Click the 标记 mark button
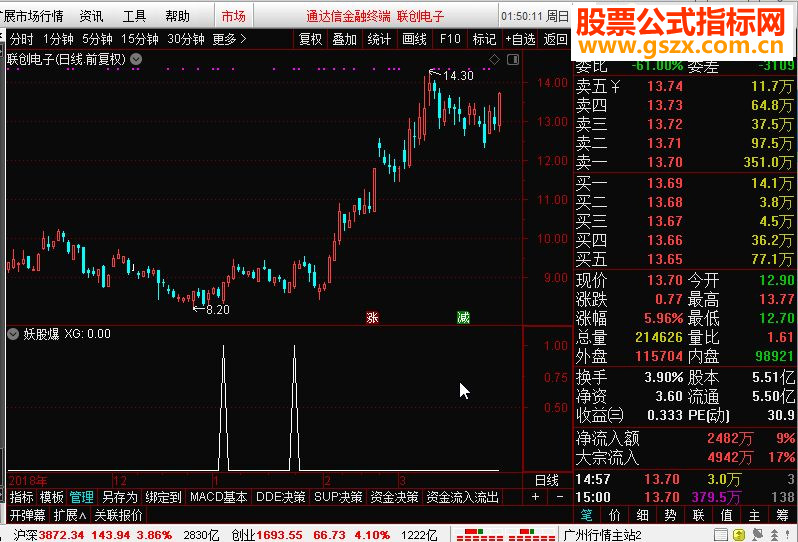 pos(484,39)
